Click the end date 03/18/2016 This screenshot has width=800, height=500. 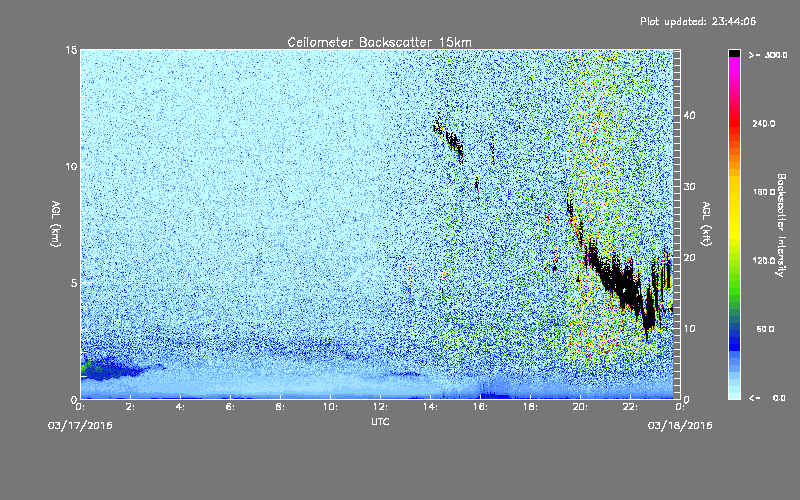click(680, 426)
